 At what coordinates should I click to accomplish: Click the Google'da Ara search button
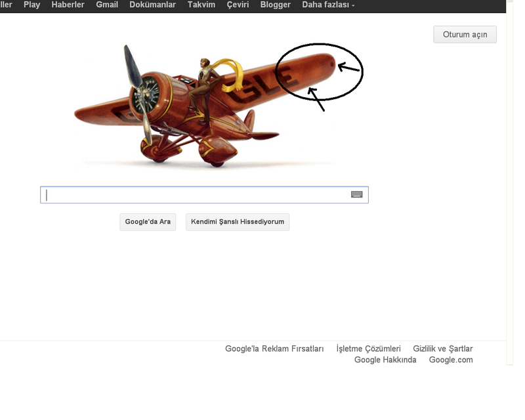[148, 222]
